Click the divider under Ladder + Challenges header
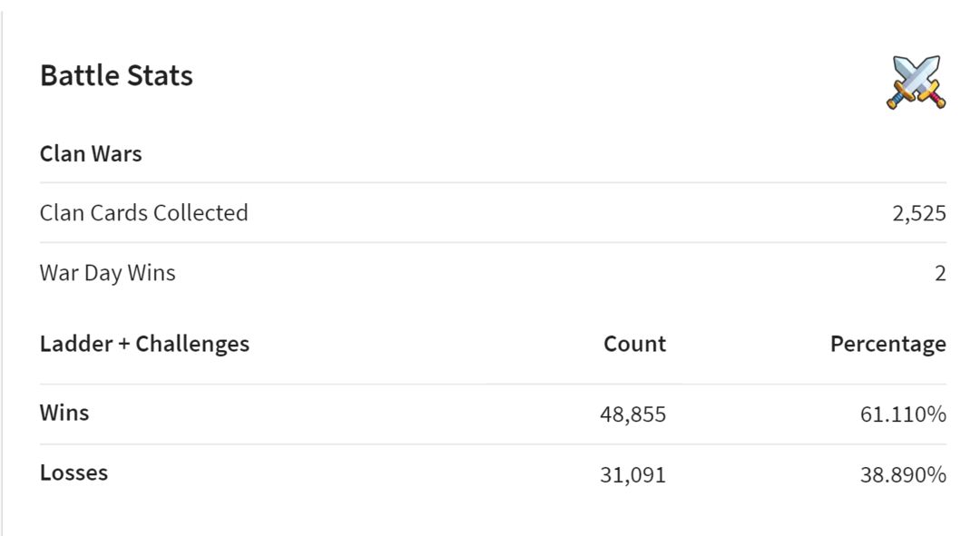This screenshot has width=980, height=536. coord(493,384)
